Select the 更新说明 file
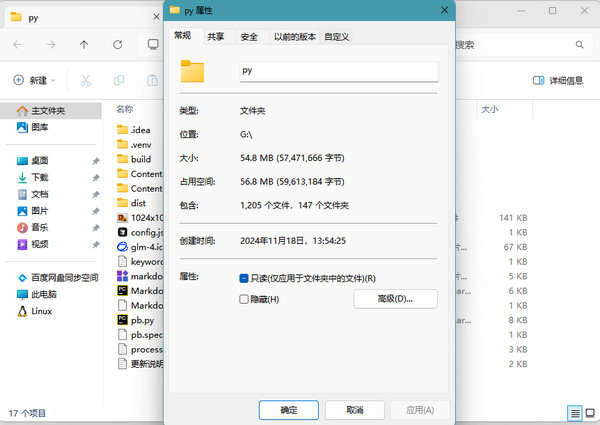 point(140,364)
